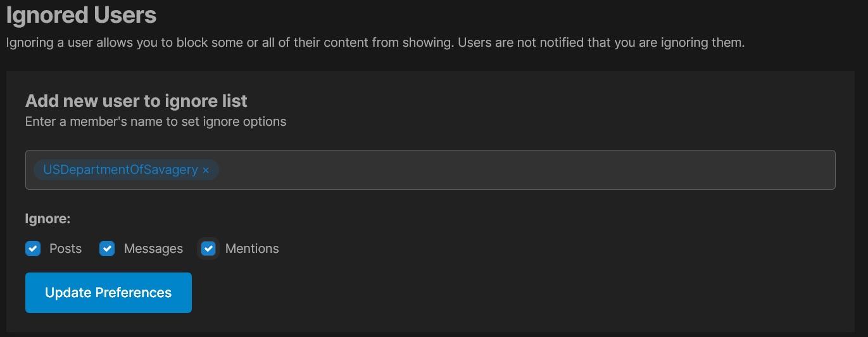The width and height of the screenshot is (868, 337).
Task: Select the USDepartmentOfSavagery name chip
Action: (126, 169)
